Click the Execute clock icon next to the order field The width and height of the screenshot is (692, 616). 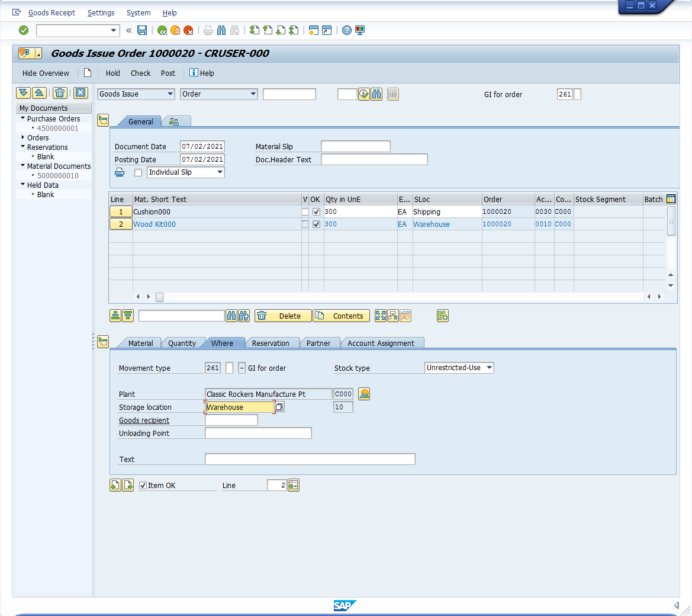pos(363,94)
